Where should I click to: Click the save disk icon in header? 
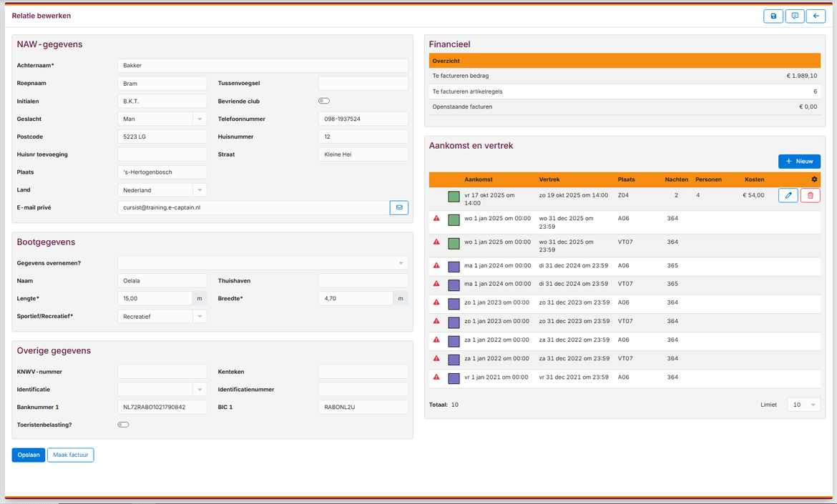click(773, 16)
